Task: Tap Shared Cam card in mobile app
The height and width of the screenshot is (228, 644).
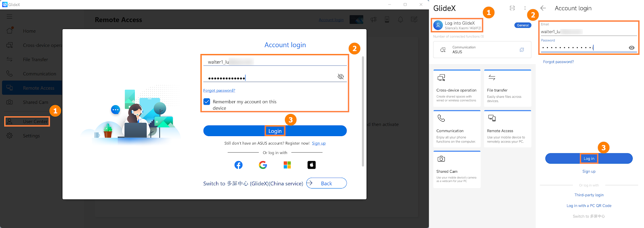Action: pyautogui.click(x=457, y=169)
